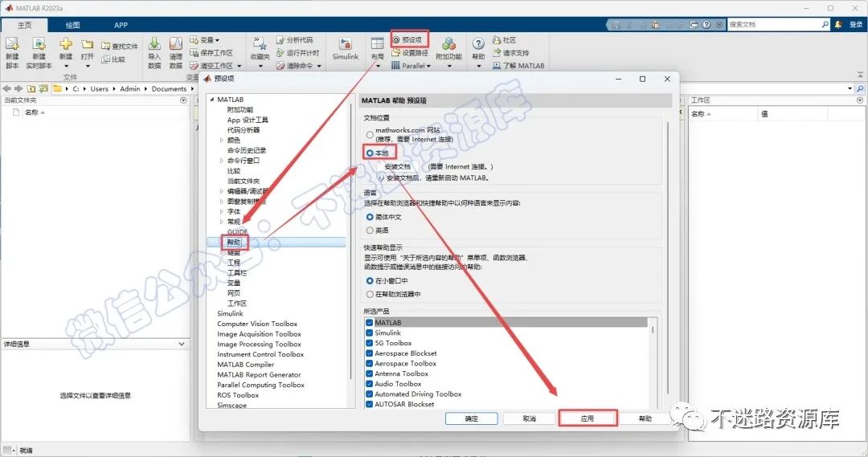Image resolution: width=868 pixels, height=457 pixels.
Task: Click the 确定 button
Action: (472, 418)
